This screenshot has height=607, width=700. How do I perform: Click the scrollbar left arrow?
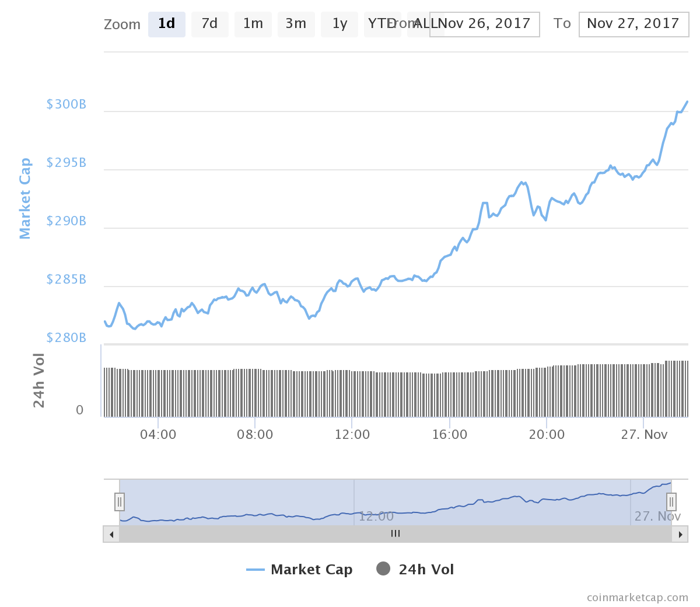(111, 534)
